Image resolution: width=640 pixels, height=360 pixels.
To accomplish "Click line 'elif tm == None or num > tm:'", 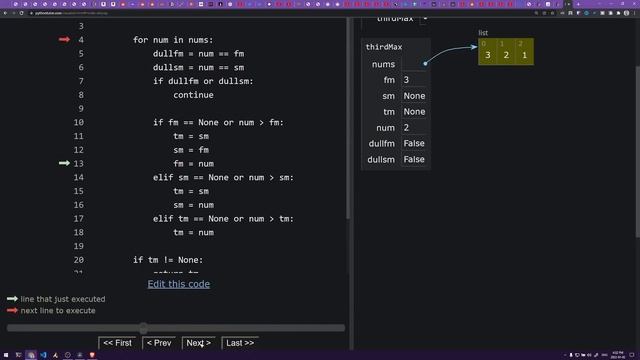I will [223, 219].
